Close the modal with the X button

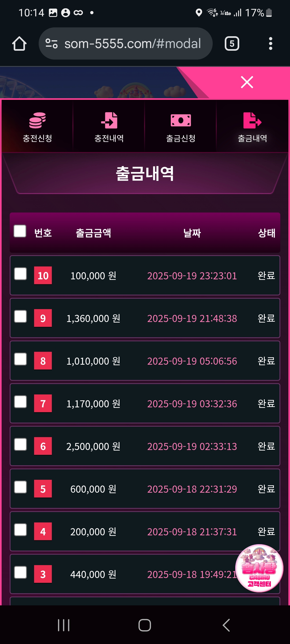pyautogui.click(x=247, y=82)
